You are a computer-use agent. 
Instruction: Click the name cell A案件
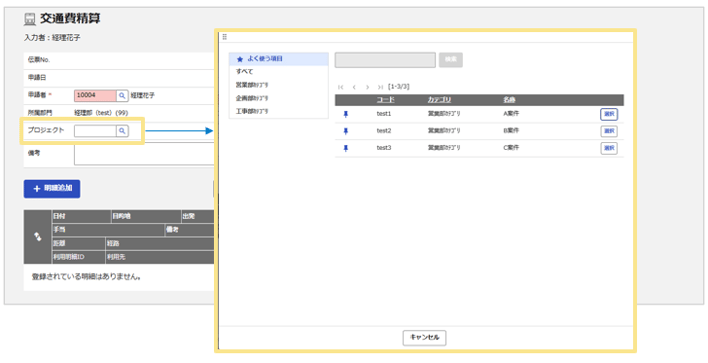511,114
